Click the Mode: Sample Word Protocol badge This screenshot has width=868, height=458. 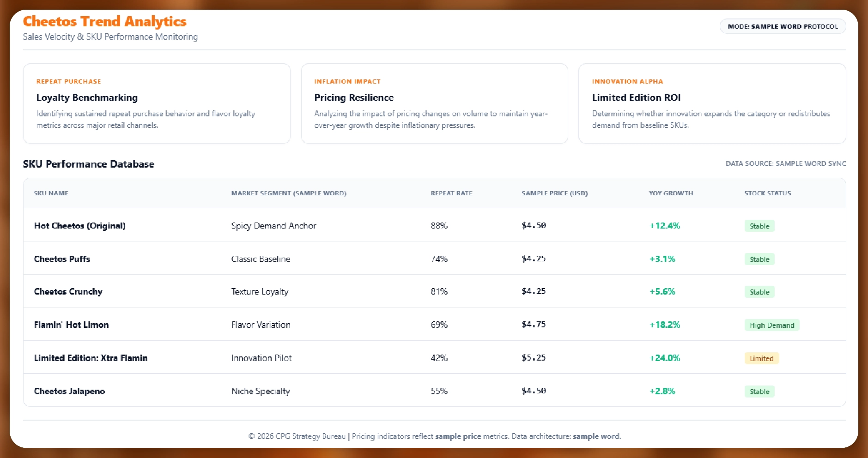pos(783,26)
